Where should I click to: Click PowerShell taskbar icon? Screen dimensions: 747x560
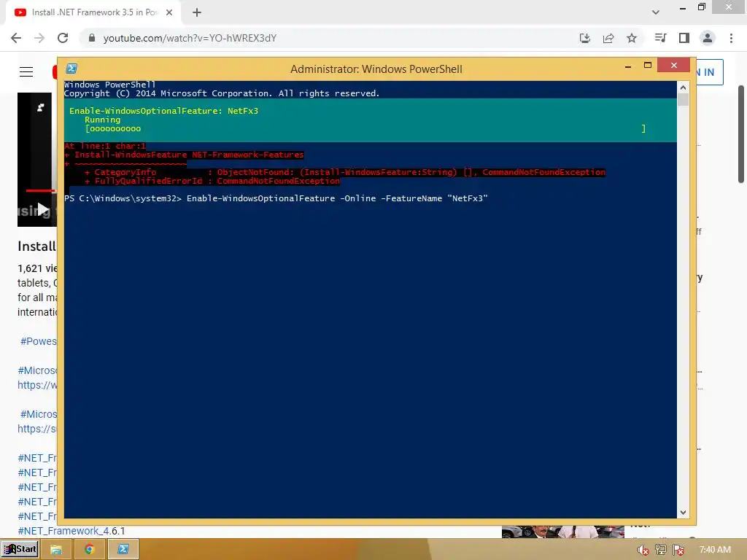click(x=123, y=550)
